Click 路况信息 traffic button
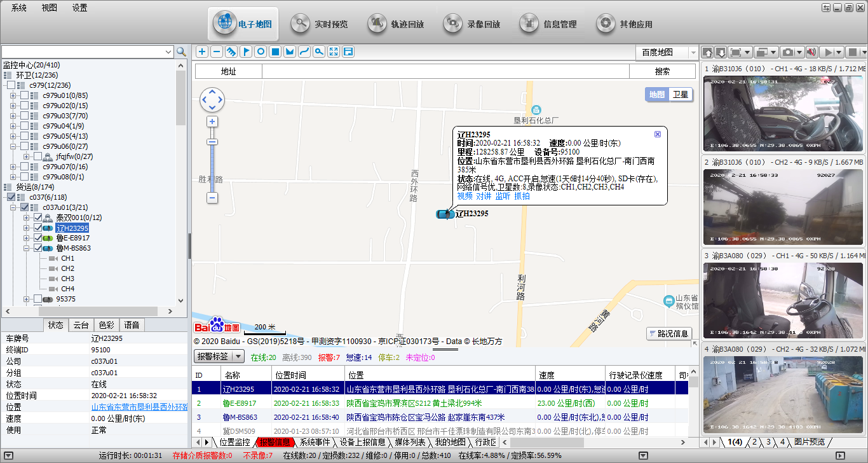Viewport: 868px width, 463px height. click(668, 333)
